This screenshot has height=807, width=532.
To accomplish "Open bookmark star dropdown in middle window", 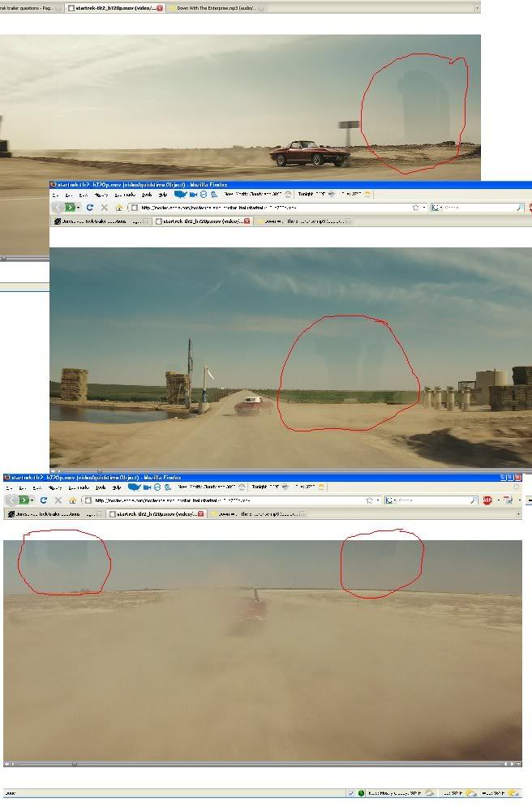I will pos(424,208).
